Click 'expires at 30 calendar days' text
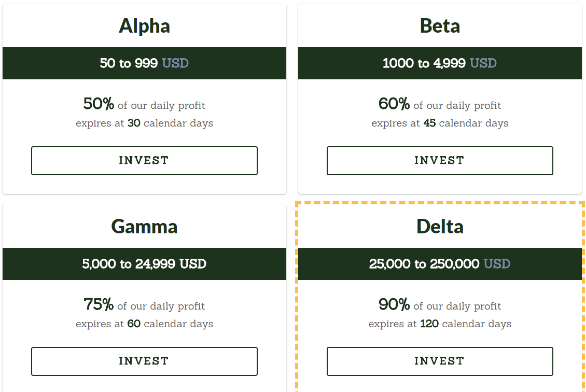Image resolution: width=586 pixels, height=392 pixels. point(144,123)
